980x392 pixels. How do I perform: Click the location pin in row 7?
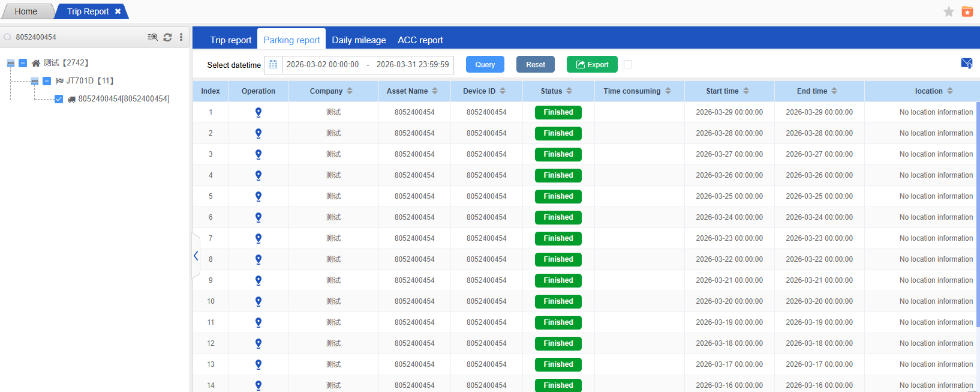point(258,238)
